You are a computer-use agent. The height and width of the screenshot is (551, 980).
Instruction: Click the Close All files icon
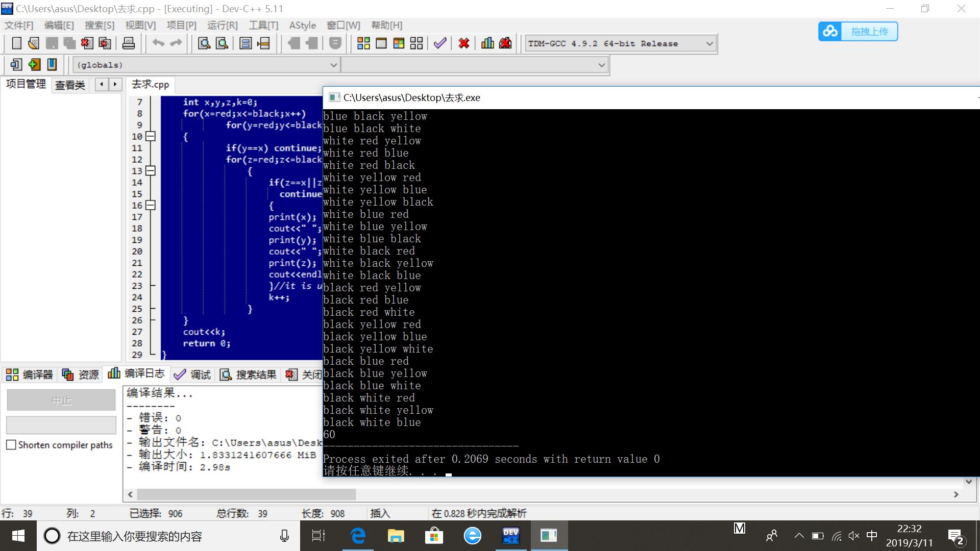click(x=105, y=43)
